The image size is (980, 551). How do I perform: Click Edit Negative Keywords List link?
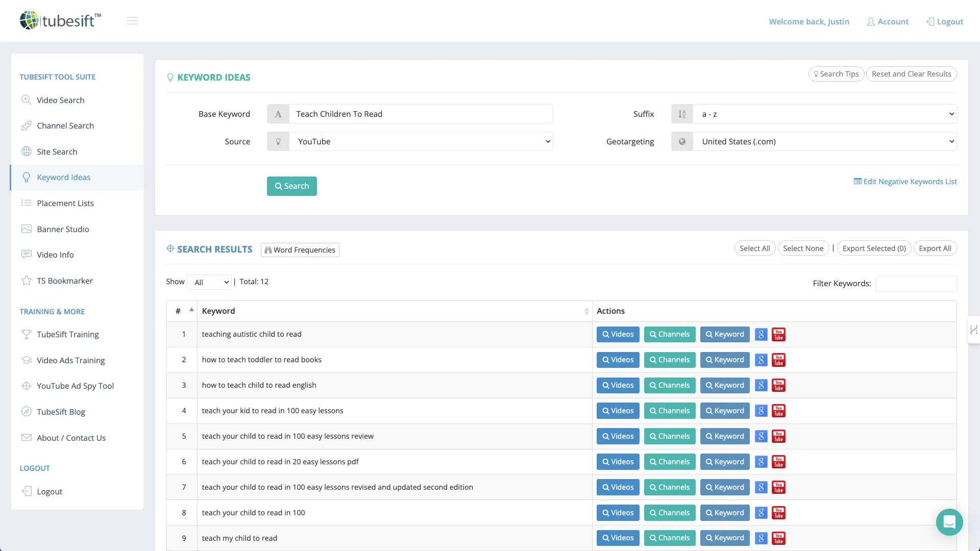pyautogui.click(x=905, y=182)
